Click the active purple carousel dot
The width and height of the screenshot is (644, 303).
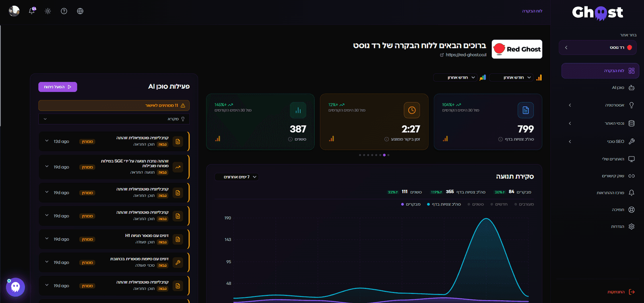coord(384,155)
